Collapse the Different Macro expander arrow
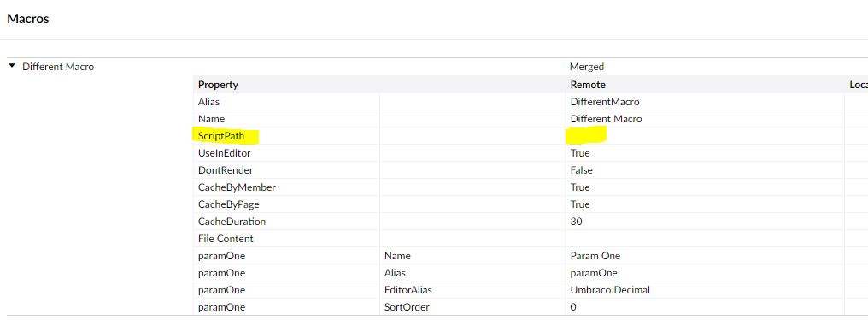This screenshot has width=868, height=320. [x=12, y=66]
